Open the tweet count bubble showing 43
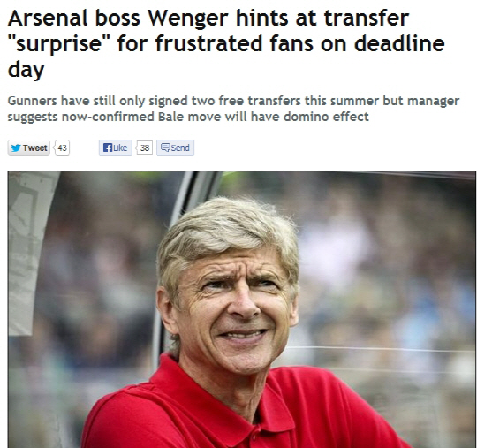Screen dimensions: 477x448 click(62, 148)
